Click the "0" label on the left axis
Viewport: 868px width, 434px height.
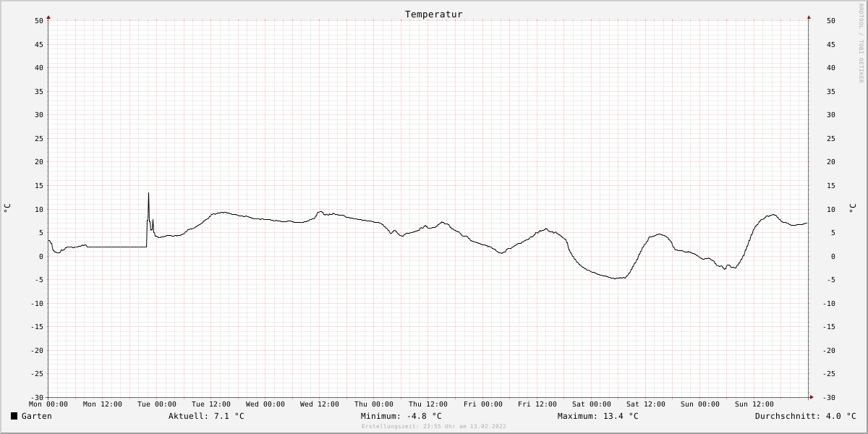[x=42, y=256]
